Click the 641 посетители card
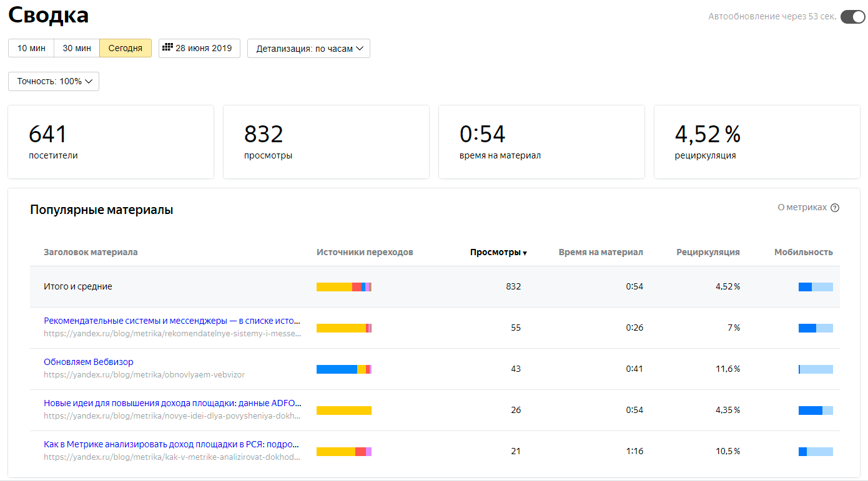This screenshot has height=481, width=868. pos(111,142)
